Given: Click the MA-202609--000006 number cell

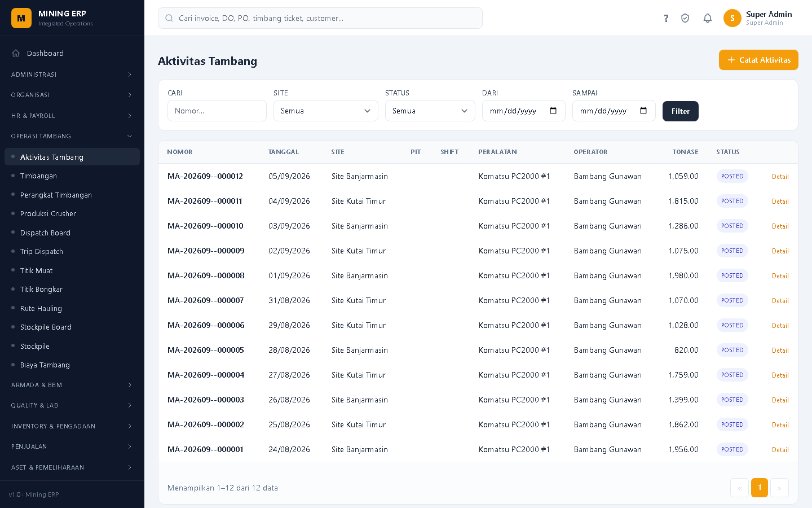Looking at the screenshot, I should click(206, 325).
